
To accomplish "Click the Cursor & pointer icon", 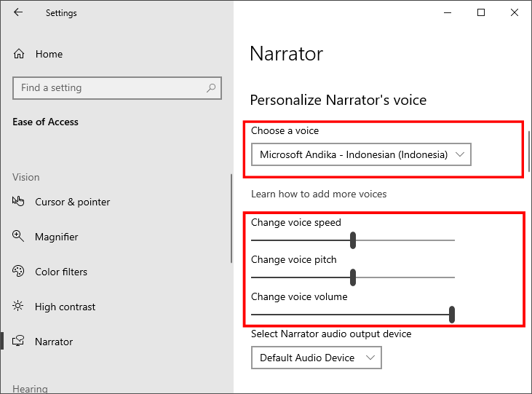I will pos(19,202).
